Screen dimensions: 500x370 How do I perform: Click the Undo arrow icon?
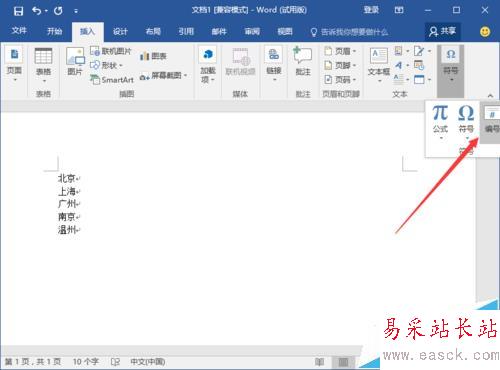point(37,11)
